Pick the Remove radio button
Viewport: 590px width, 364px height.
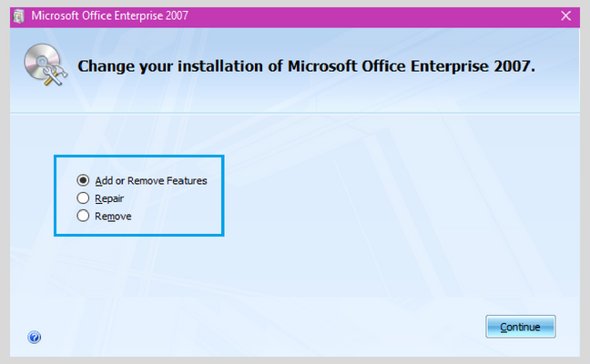coord(83,216)
